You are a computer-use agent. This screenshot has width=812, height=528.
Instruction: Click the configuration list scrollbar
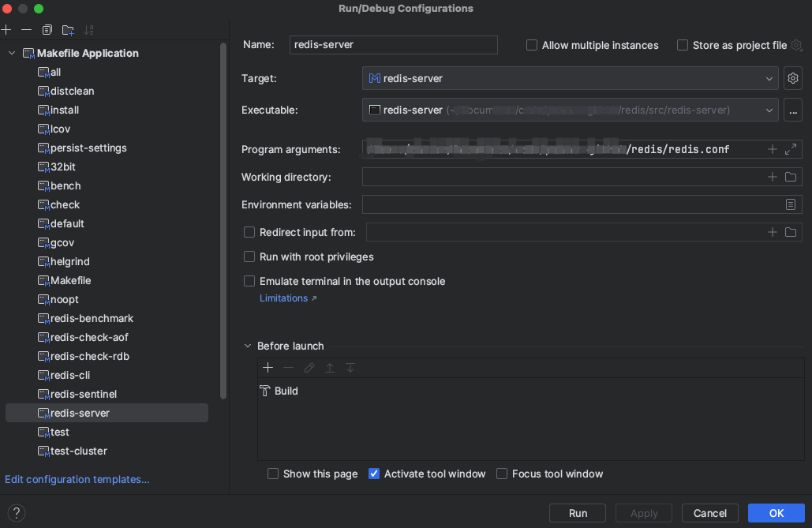coord(223,220)
